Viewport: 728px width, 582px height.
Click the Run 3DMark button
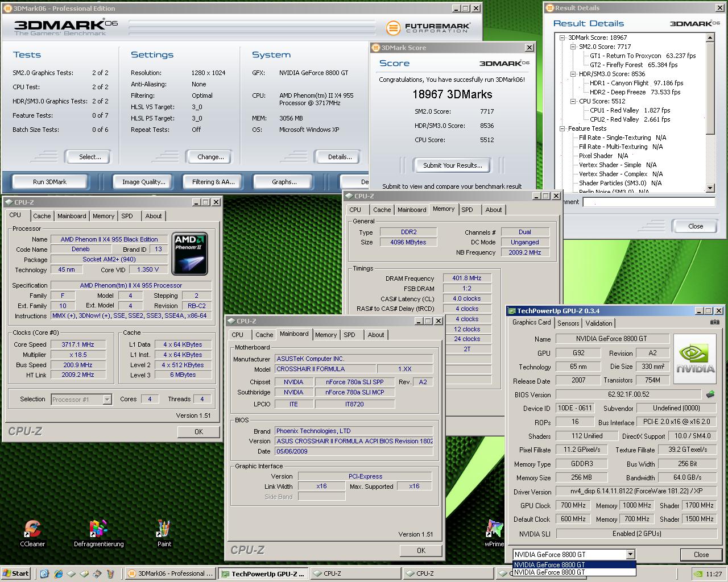coord(49,182)
